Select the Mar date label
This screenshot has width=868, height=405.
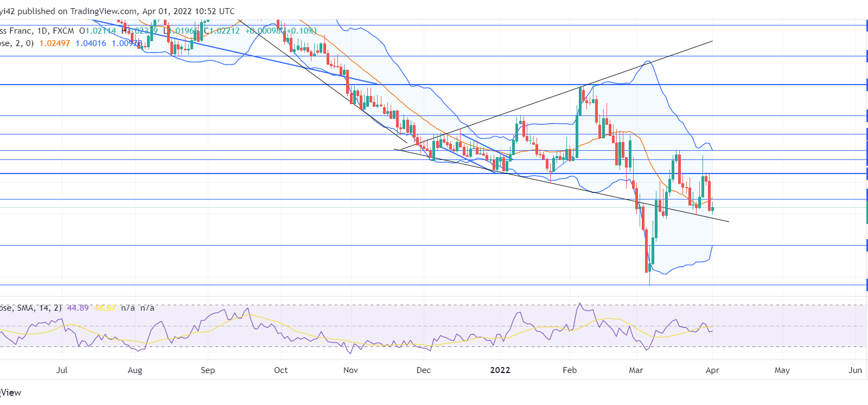(636, 370)
